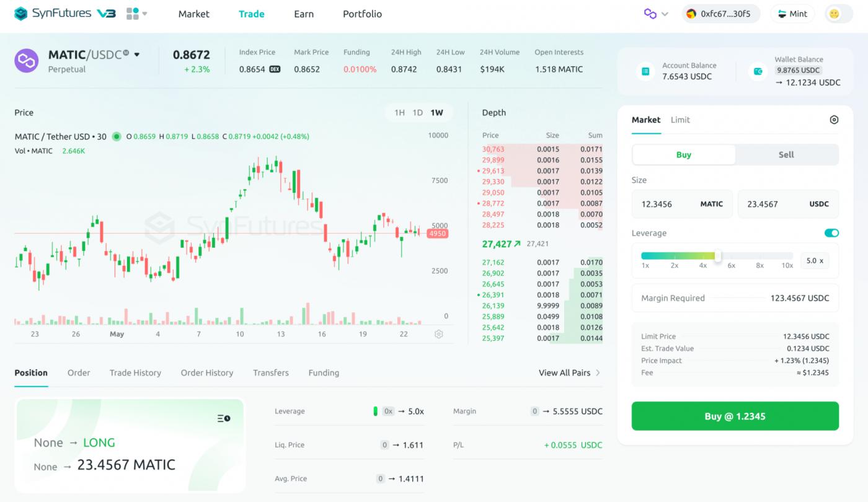Click the Wallet Balance icon

[758, 71]
